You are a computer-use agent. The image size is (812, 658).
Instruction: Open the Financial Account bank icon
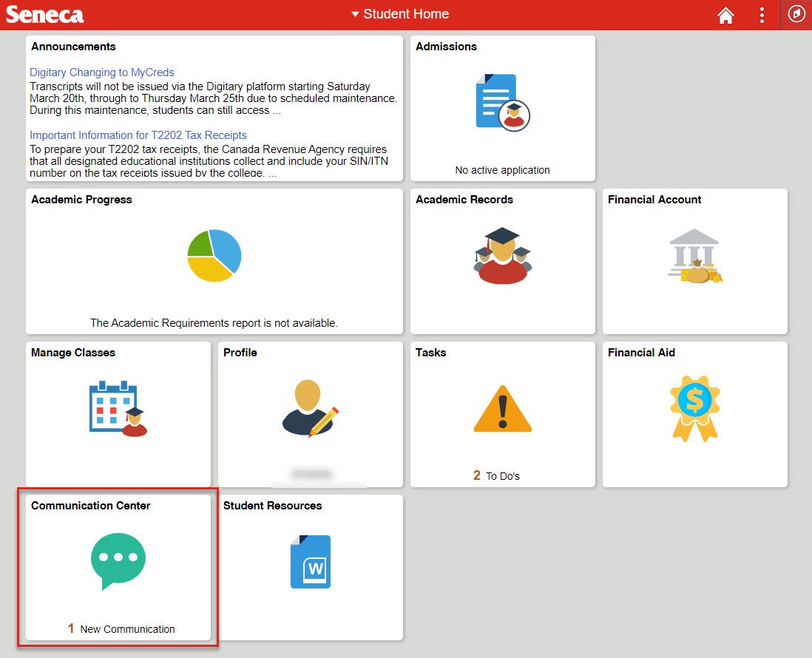694,256
